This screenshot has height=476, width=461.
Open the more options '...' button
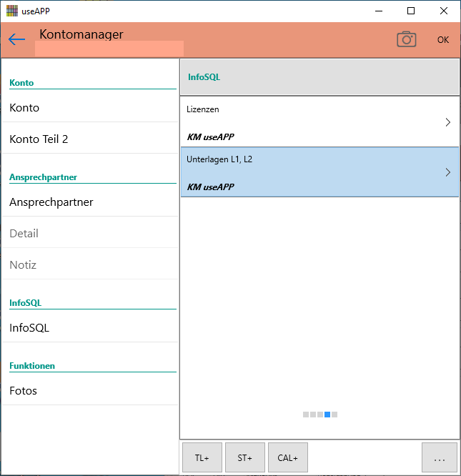click(439, 457)
